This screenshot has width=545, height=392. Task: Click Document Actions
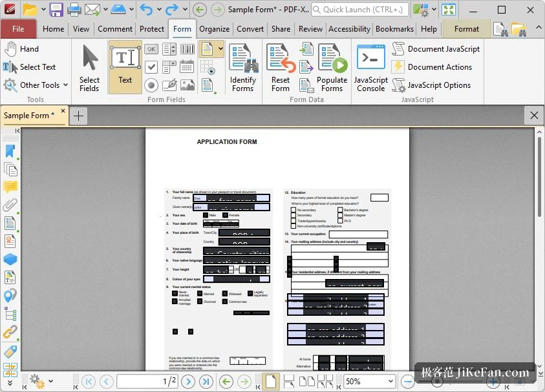[432, 67]
